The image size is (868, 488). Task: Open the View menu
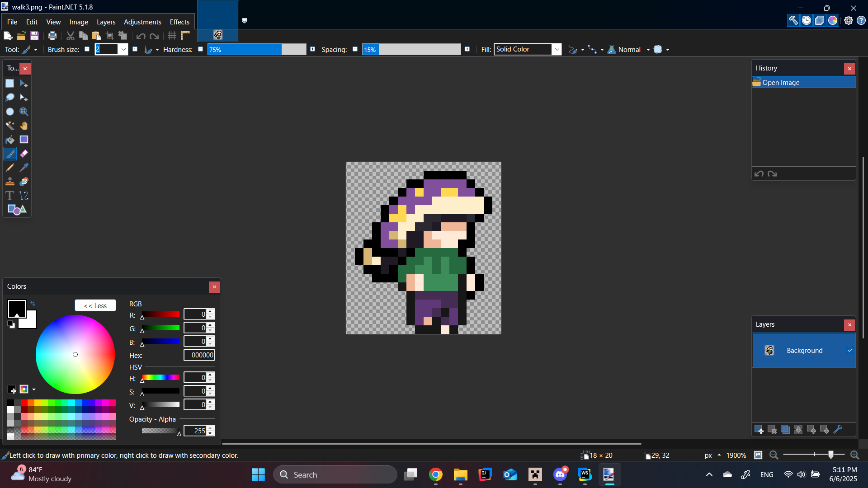(x=53, y=22)
